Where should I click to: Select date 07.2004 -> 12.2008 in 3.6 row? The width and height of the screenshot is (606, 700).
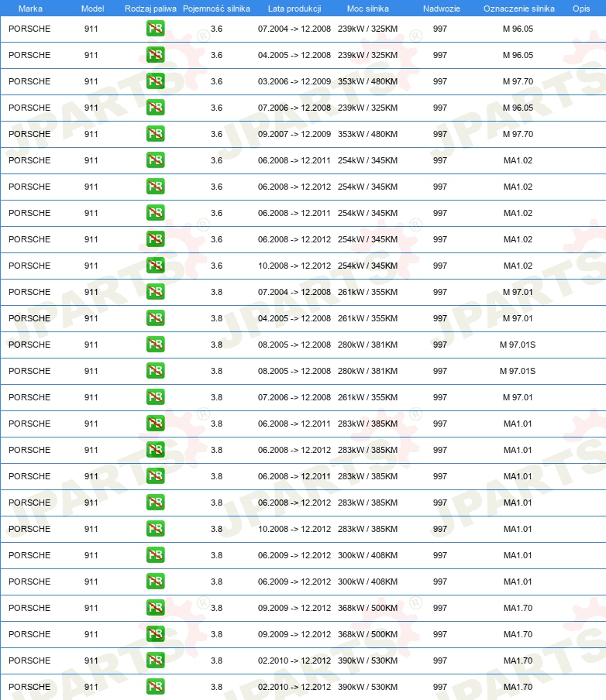point(294,29)
